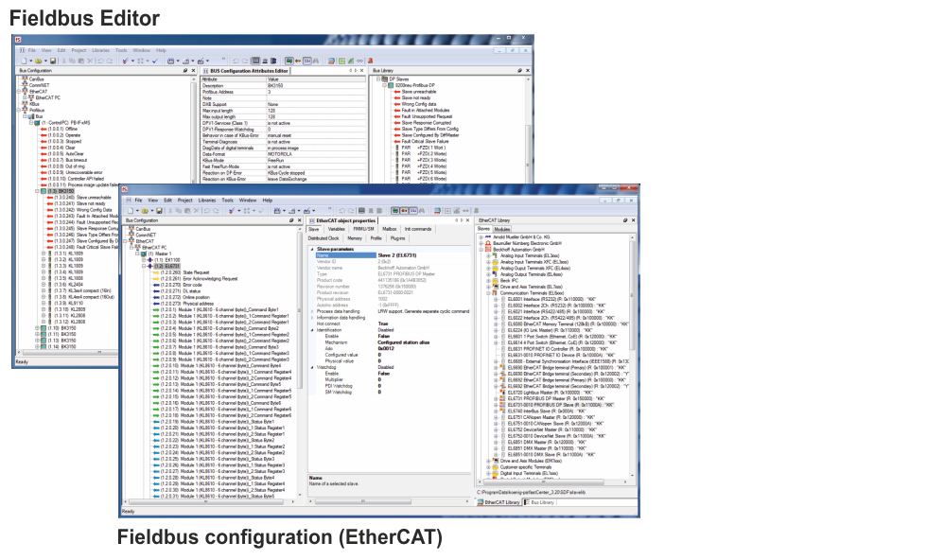The image size is (945, 560).
Task: Close the EtherCAT Library panel
Action: click(x=634, y=220)
